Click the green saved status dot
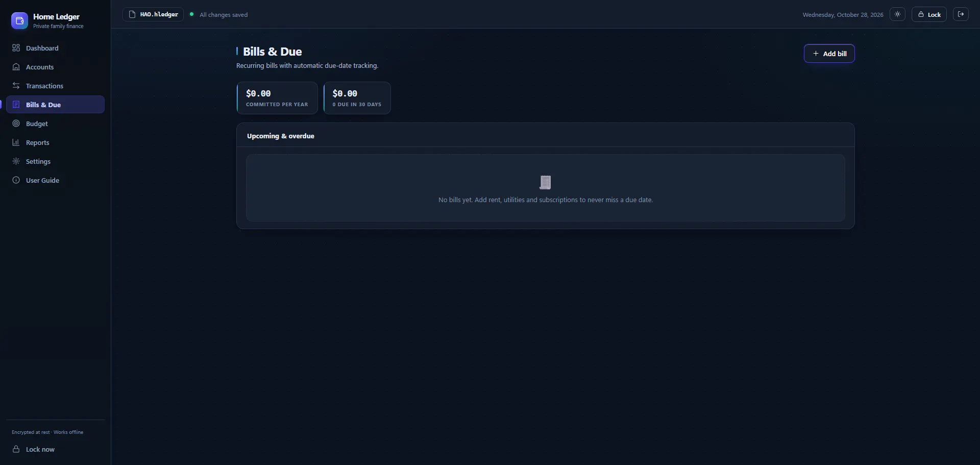This screenshot has height=465, width=980. click(x=191, y=14)
